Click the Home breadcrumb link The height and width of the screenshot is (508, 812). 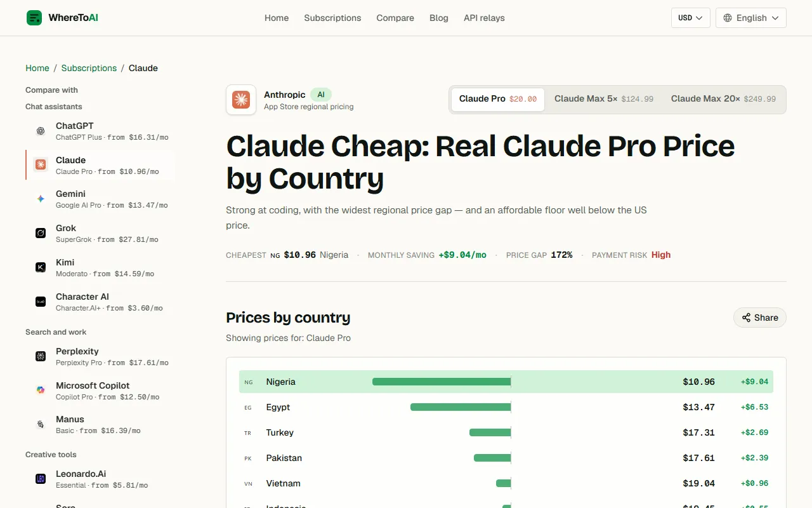(x=37, y=68)
